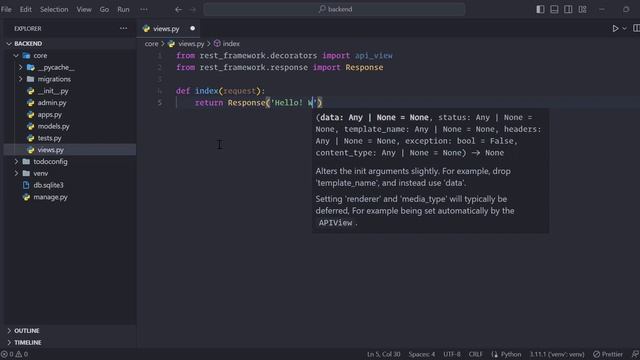Open Explorer more actions ellipsis
Image resolution: width=640 pixels, height=360 pixels.
click(x=123, y=29)
